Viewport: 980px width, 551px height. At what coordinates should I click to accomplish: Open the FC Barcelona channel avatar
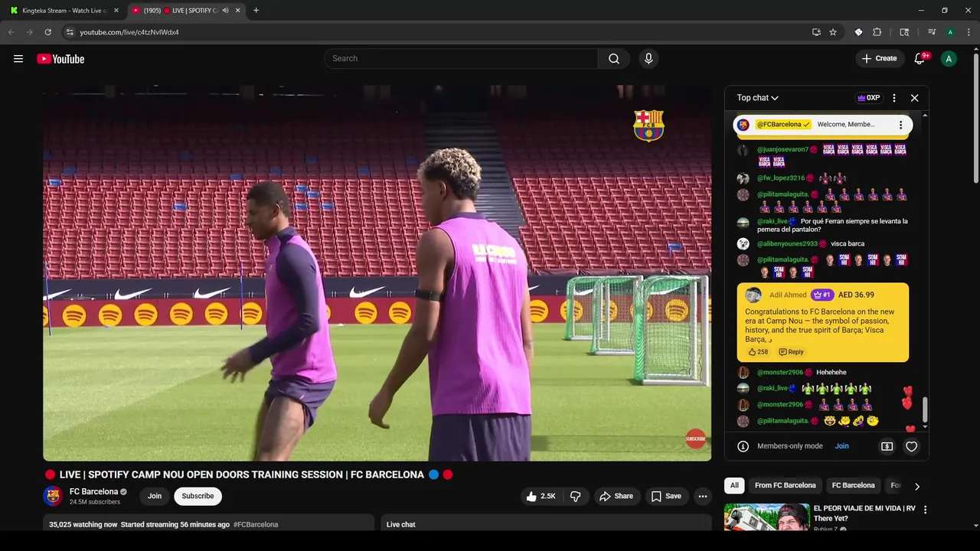(x=53, y=496)
